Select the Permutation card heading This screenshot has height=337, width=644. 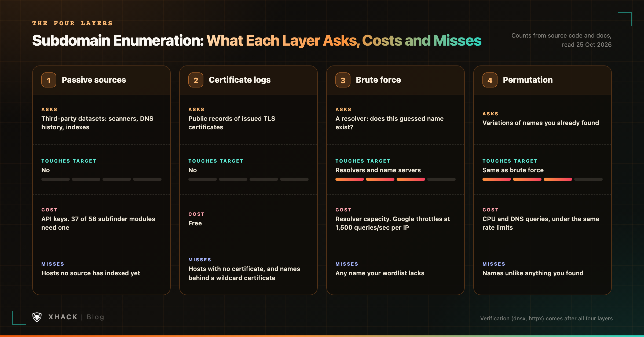point(528,80)
